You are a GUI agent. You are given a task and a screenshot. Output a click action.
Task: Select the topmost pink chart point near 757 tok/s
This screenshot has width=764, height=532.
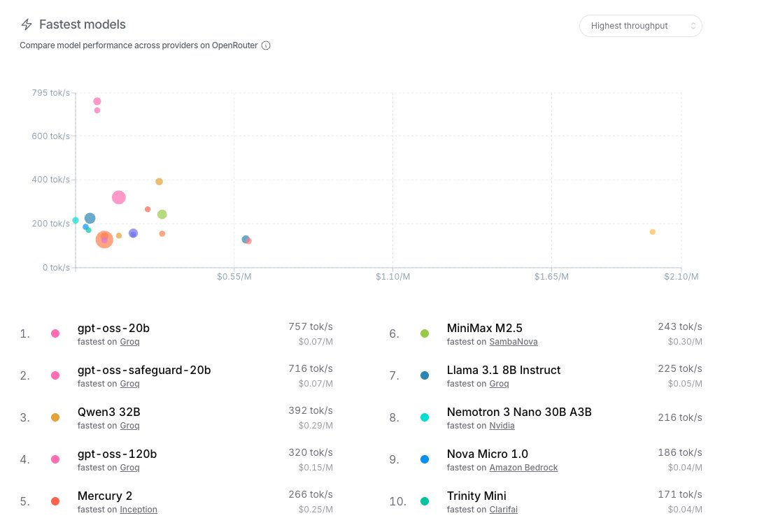tap(97, 101)
